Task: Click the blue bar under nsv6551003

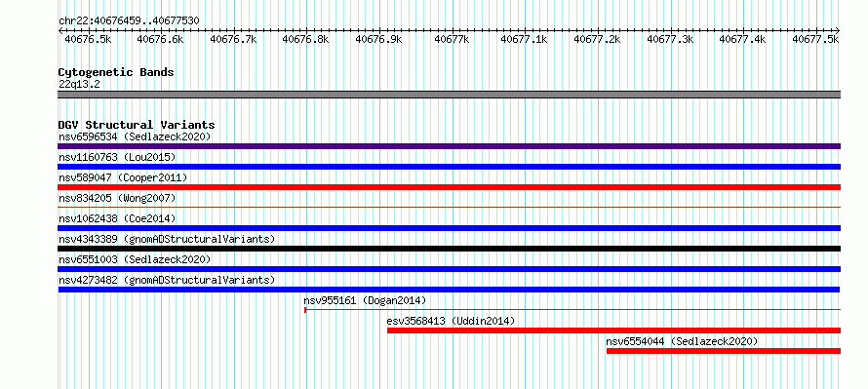Action: coord(449,269)
